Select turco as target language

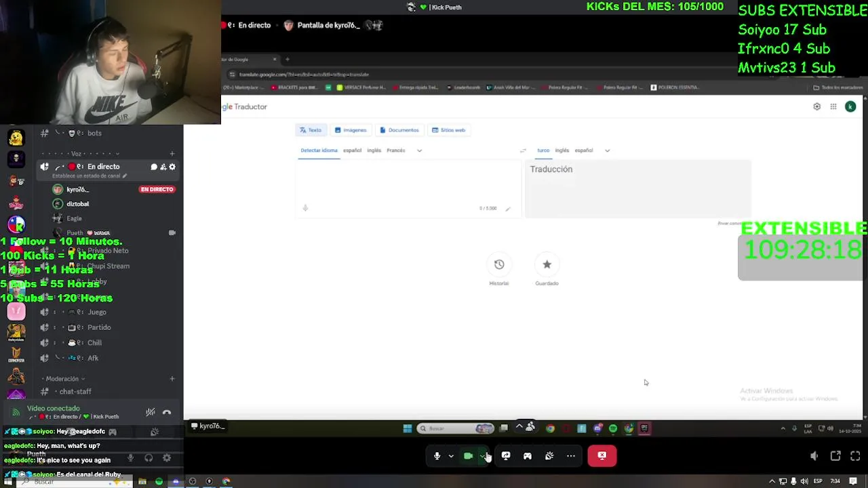click(543, 150)
